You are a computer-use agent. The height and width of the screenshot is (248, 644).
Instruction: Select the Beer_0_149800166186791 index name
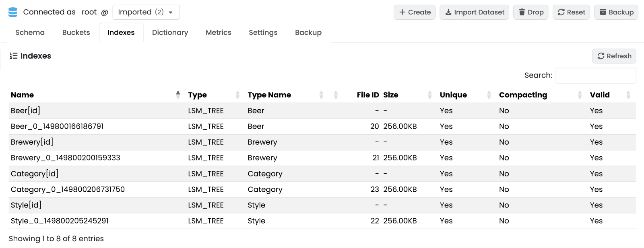[x=57, y=126]
